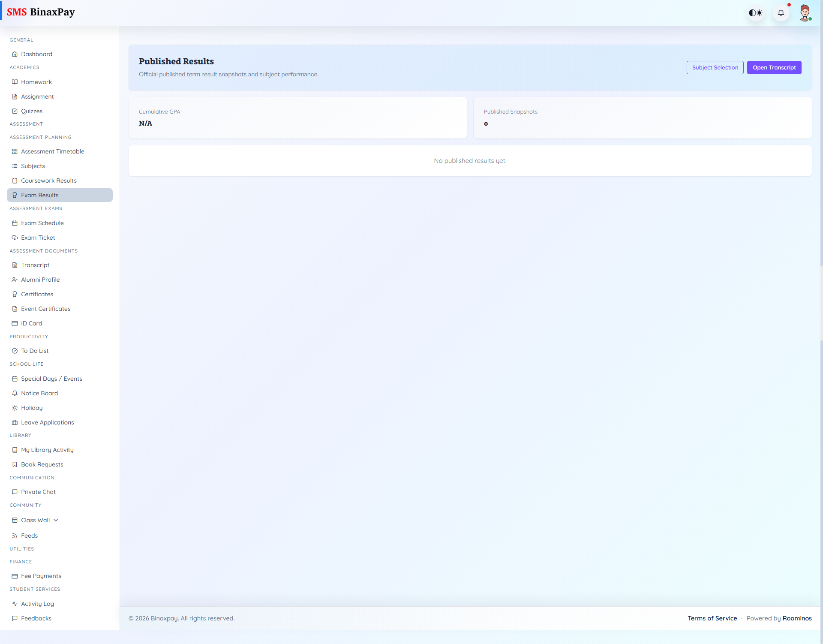Click the Holiday sun icon
Viewport: 823px width, 644px height.
pos(15,408)
